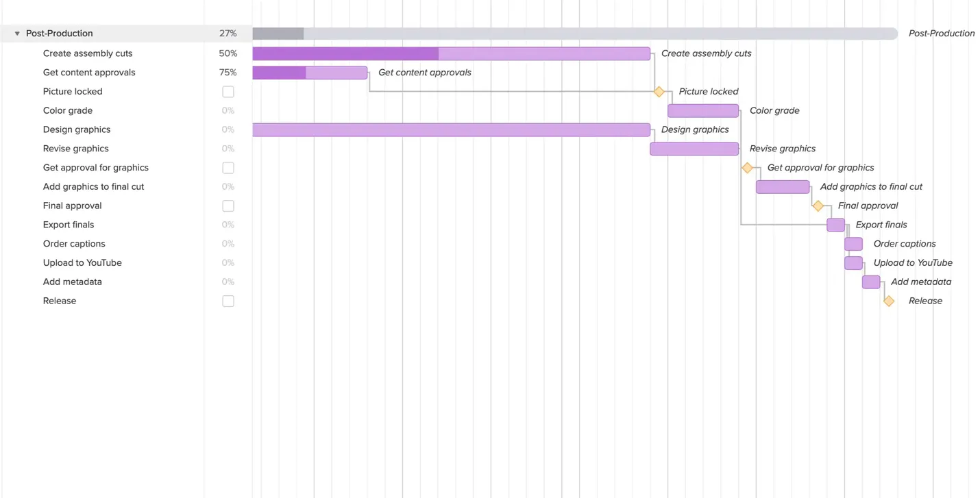Click the 27% progress for Post-Production

pyautogui.click(x=228, y=34)
